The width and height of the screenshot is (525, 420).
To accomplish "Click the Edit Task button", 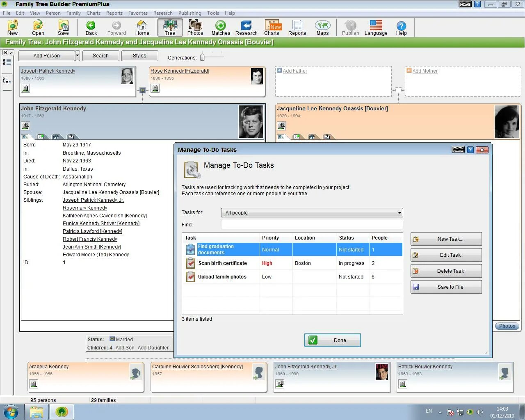I will point(446,255).
